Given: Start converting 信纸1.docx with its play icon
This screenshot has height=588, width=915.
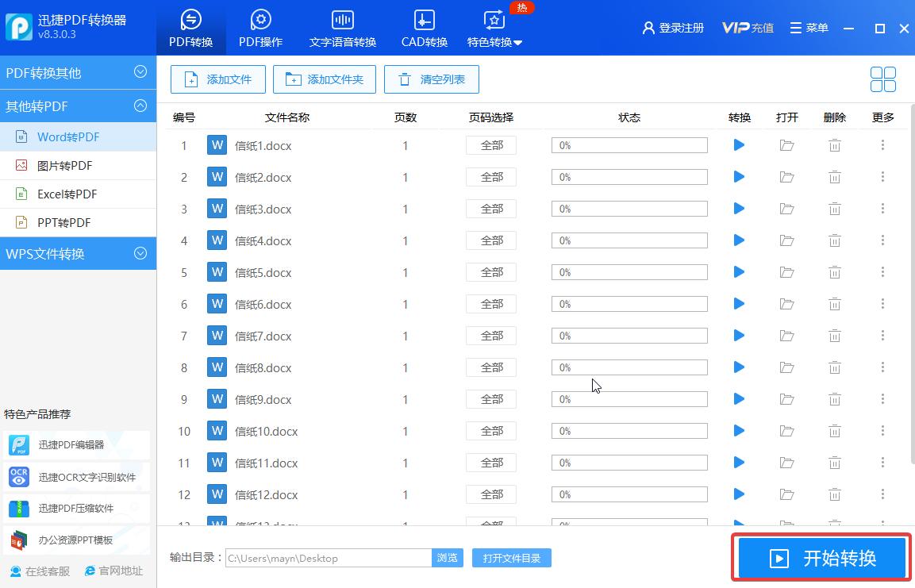Looking at the screenshot, I should (x=738, y=145).
